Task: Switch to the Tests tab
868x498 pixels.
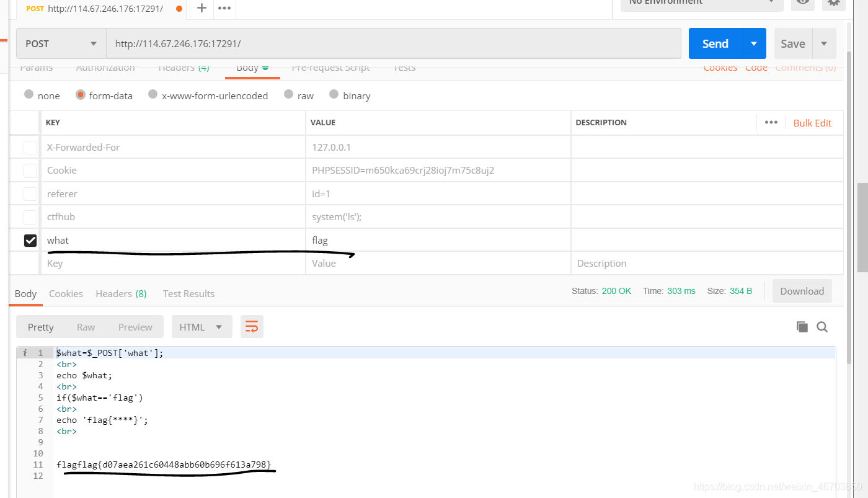Action: click(404, 68)
